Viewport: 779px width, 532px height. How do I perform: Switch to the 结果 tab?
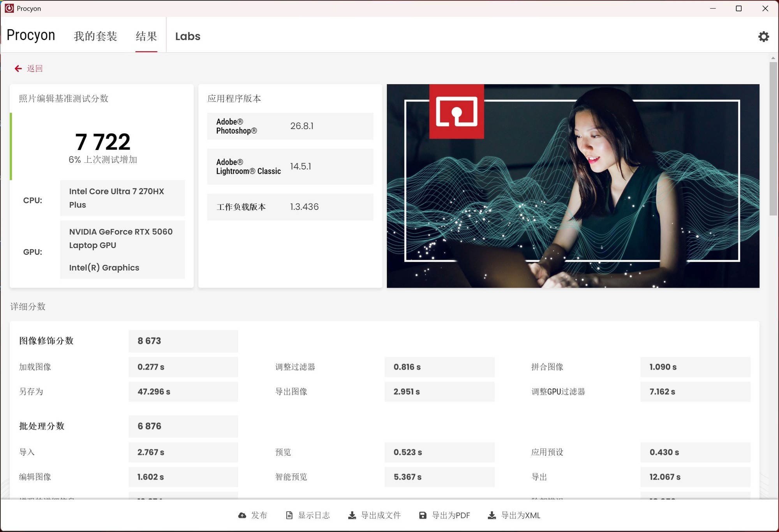(146, 36)
